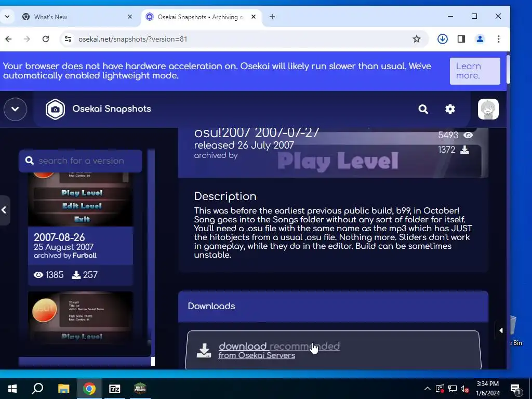Screen dimensions: 532x399
Task: Click the Downloads section header
Action: 333,306
